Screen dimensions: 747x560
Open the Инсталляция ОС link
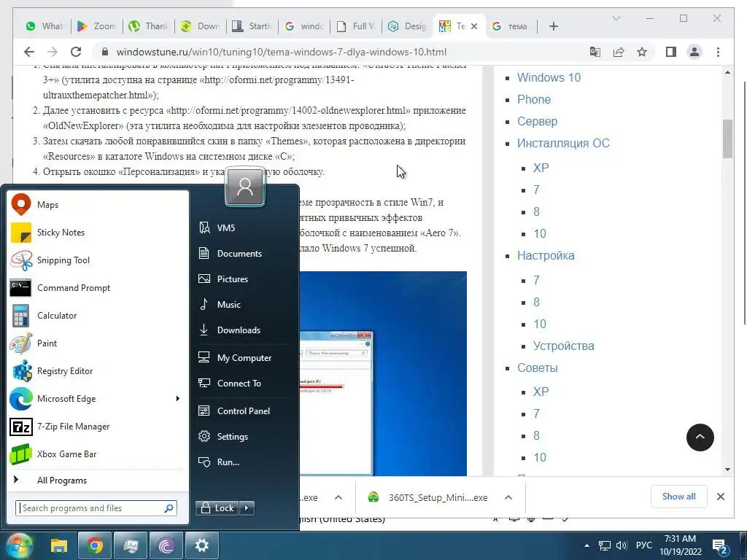pos(563,144)
